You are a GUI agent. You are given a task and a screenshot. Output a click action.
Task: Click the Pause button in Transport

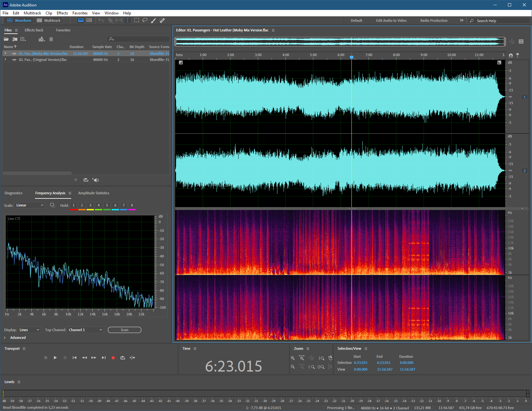65,358
